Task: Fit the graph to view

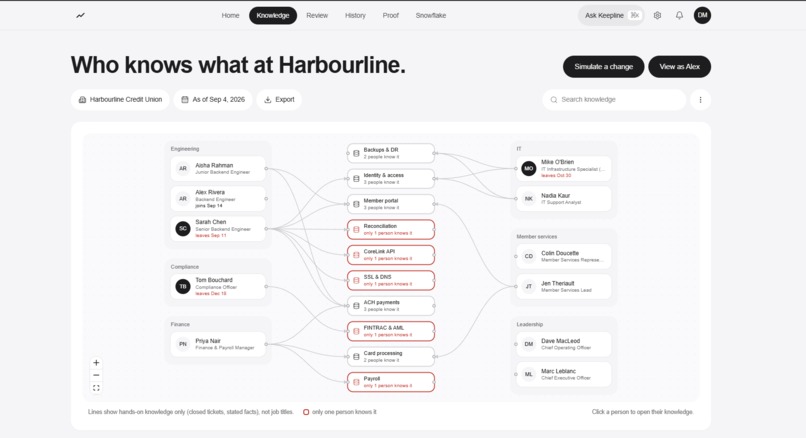Action: point(96,388)
